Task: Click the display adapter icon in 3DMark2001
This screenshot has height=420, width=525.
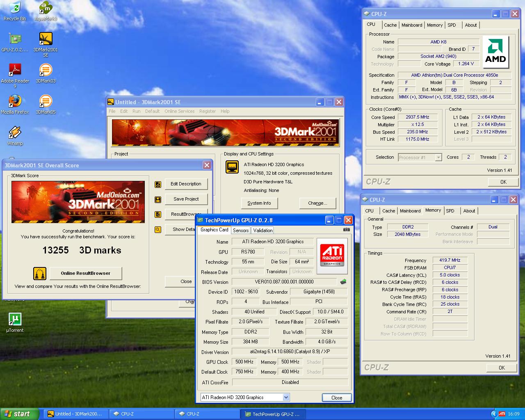Action: 232,167
